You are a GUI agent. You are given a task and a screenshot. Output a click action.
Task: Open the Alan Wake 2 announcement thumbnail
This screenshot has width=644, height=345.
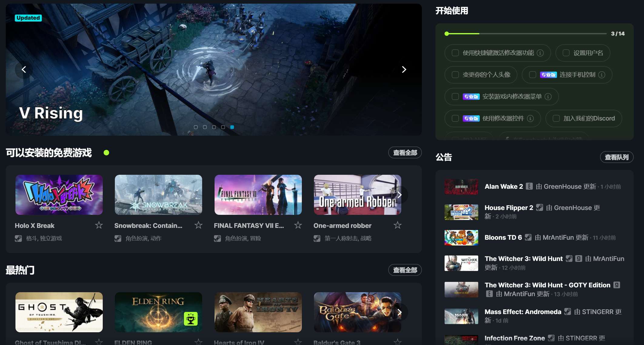click(461, 187)
